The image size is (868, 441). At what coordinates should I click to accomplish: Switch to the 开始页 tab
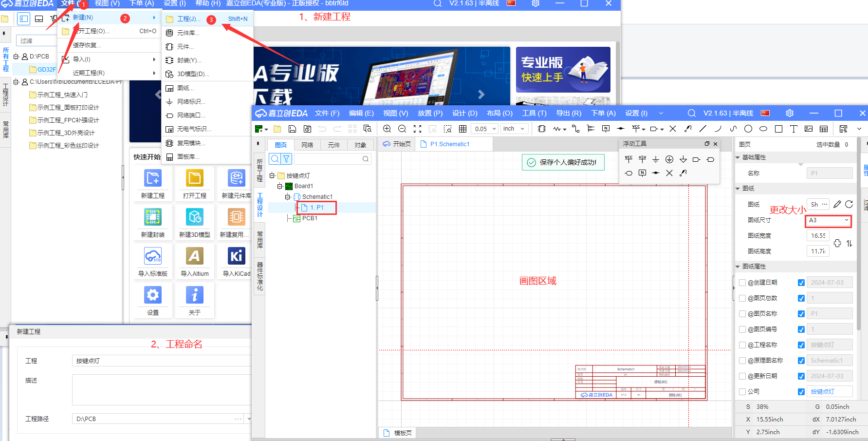[397, 144]
